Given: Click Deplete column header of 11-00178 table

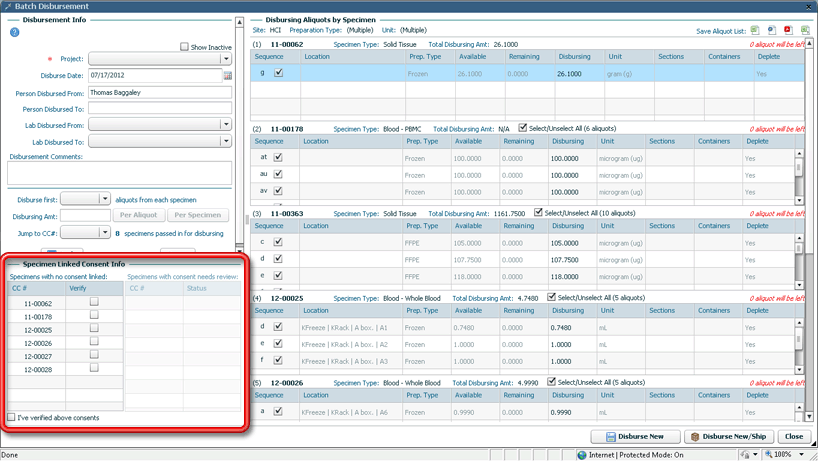Looking at the screenshot, I should pos(768,141).
